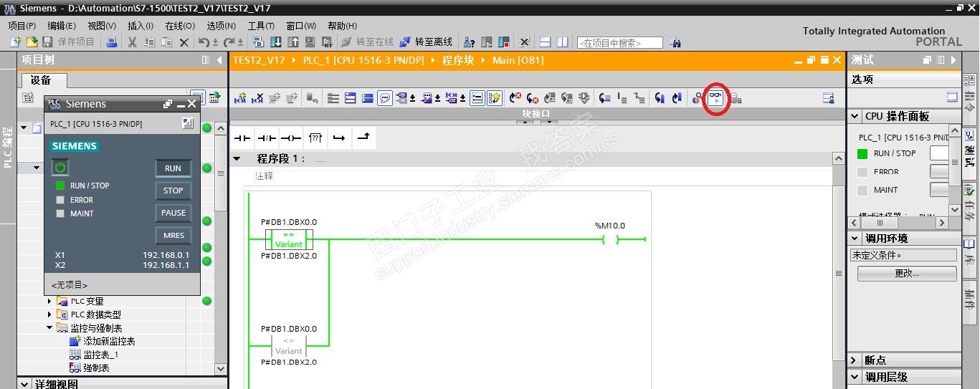Viewport: 980px width, 389px height.
Task: Expand PLC 数据类型 tree node
Action: point(49,314)
